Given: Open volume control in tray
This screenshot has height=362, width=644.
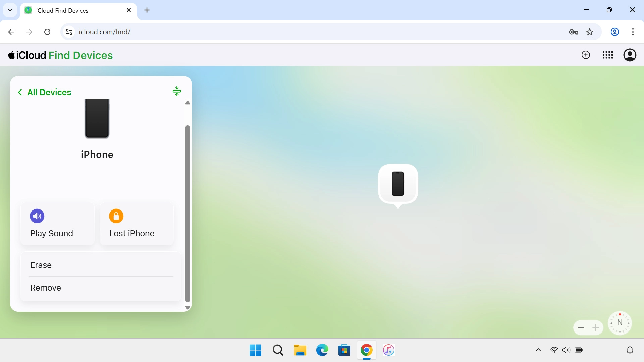Looking at the screenshot, I should tap(566, 350).
